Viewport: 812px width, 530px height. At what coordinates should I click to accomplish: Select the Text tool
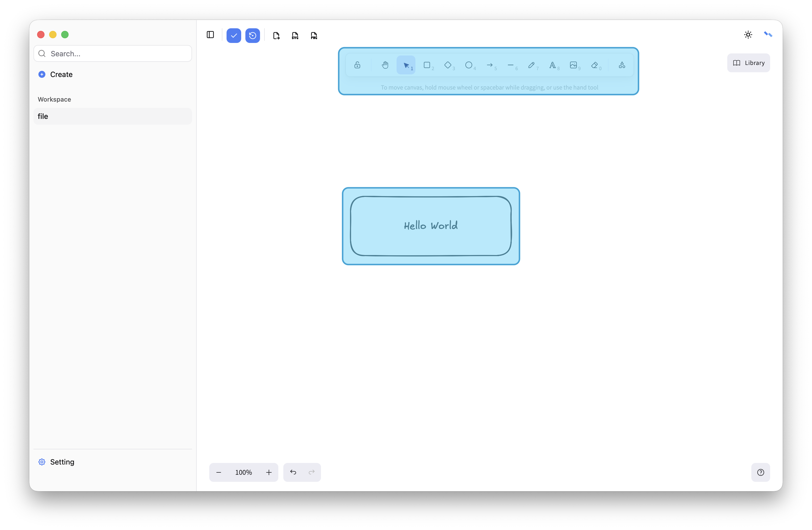(552, 65)
